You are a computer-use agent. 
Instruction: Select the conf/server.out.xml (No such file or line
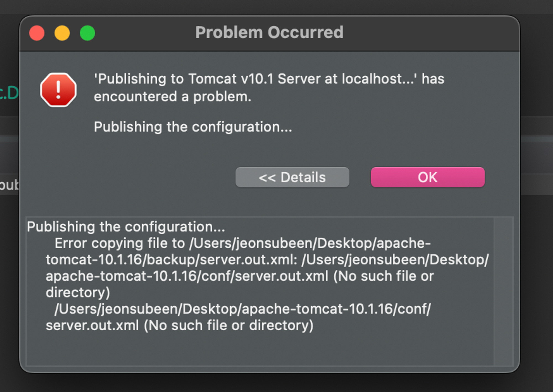(x=240, y=276)
